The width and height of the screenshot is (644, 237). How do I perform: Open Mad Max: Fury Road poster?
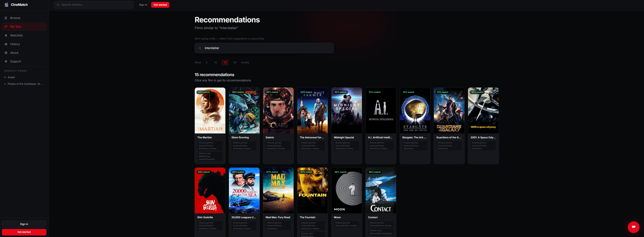click(x=278, y=190)
